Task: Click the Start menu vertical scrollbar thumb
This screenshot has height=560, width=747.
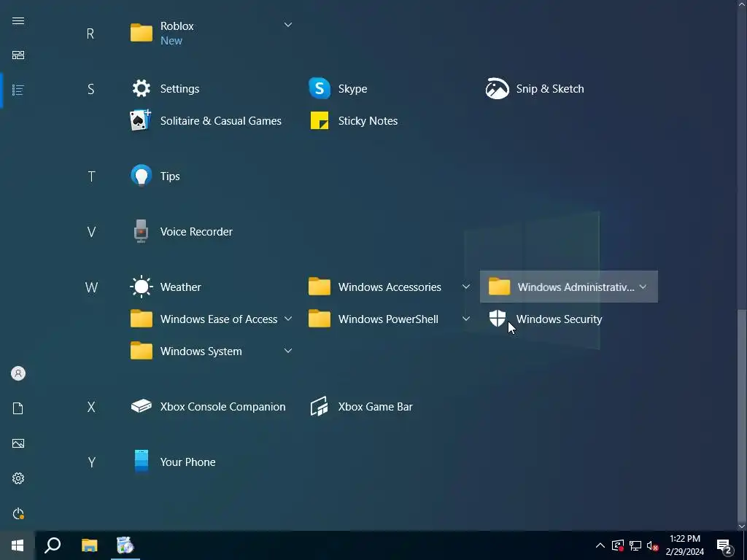Action: pos(741,414)
